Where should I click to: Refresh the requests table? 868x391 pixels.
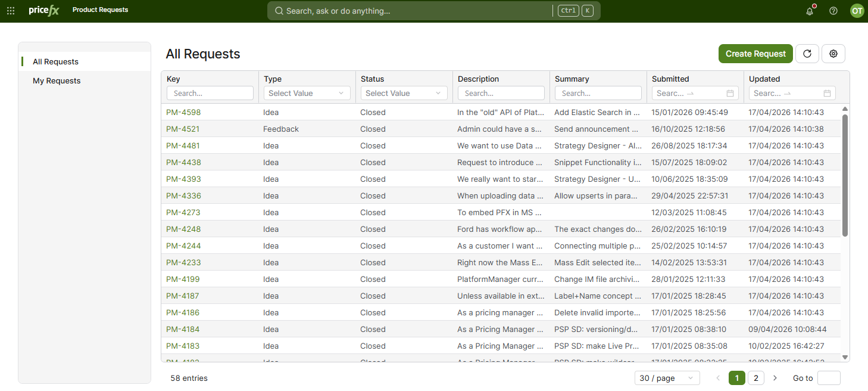807,54
